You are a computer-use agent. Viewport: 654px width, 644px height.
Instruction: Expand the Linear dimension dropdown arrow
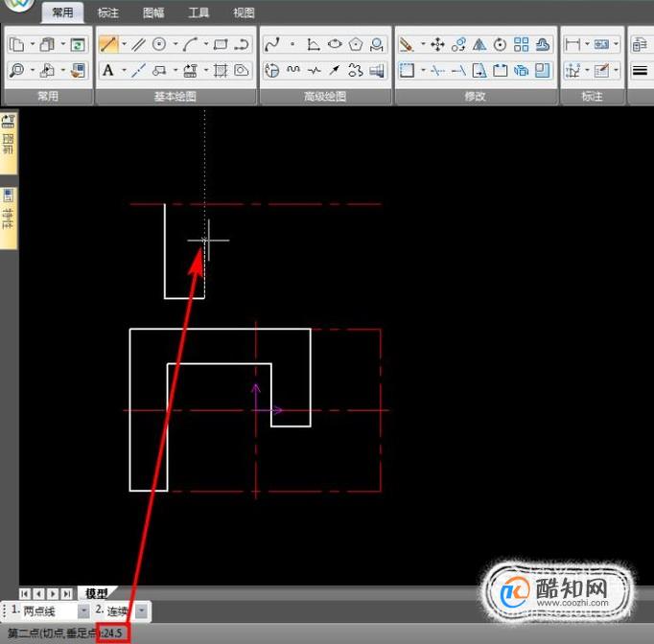click(587, 44)
